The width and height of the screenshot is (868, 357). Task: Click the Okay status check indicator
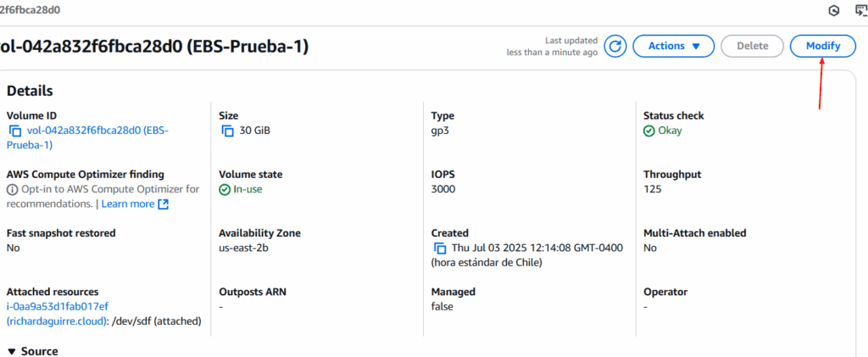(x=663, y=131)
